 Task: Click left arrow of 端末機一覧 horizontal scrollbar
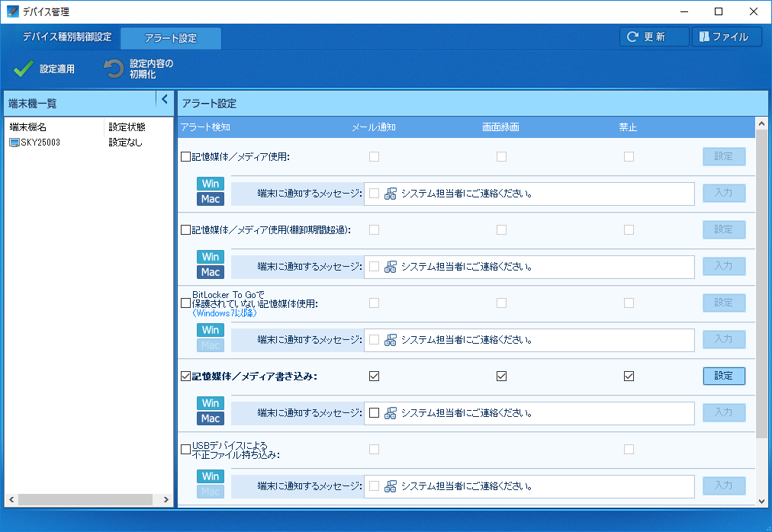tap(11, 499)
